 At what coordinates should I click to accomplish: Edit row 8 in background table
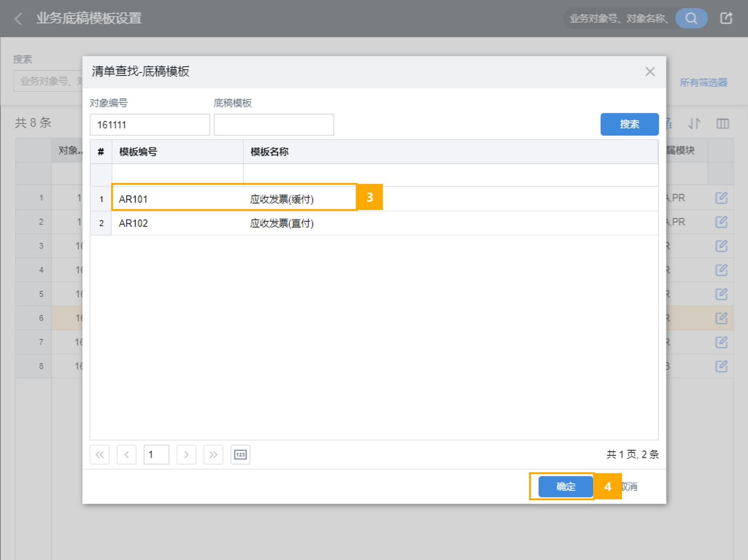click(721, 366)
